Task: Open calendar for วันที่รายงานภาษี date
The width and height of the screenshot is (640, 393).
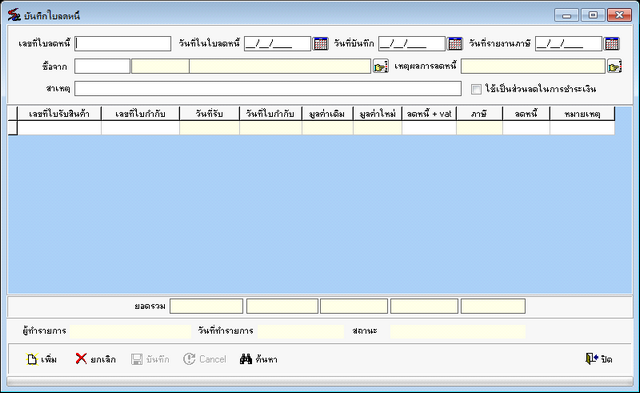Action: point(612,44)
